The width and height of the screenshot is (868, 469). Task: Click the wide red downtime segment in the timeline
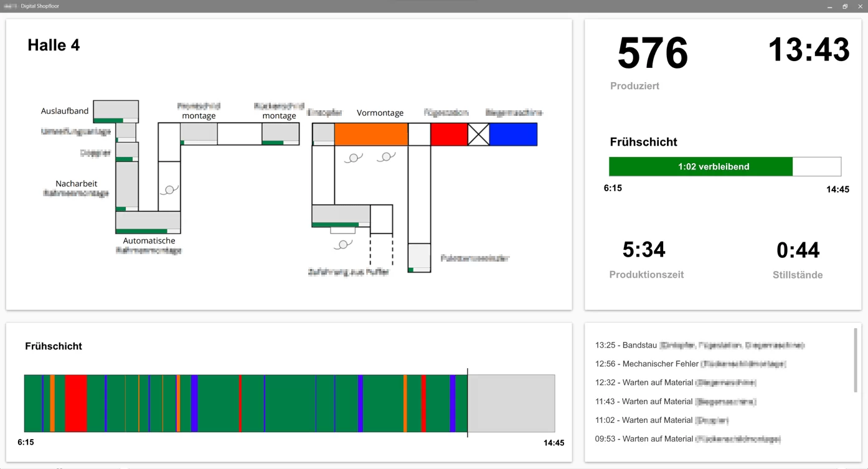76,403
